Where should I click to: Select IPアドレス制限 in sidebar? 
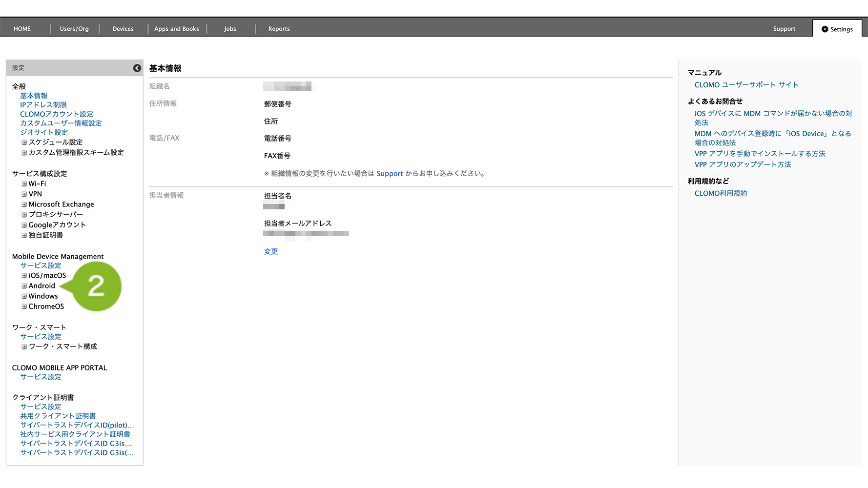43,105
